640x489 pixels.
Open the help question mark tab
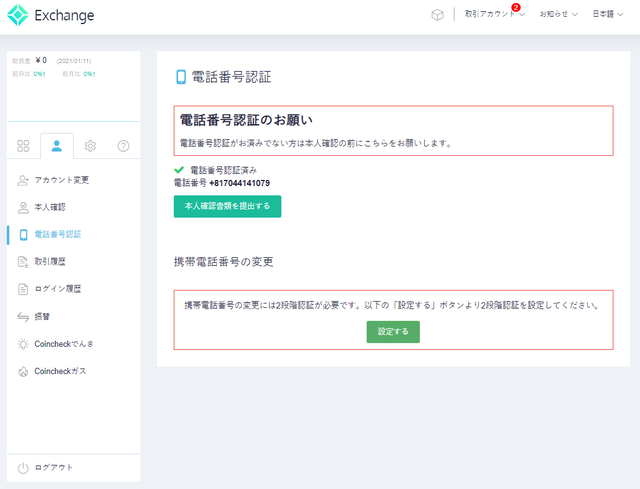click(x=123, y=146)
